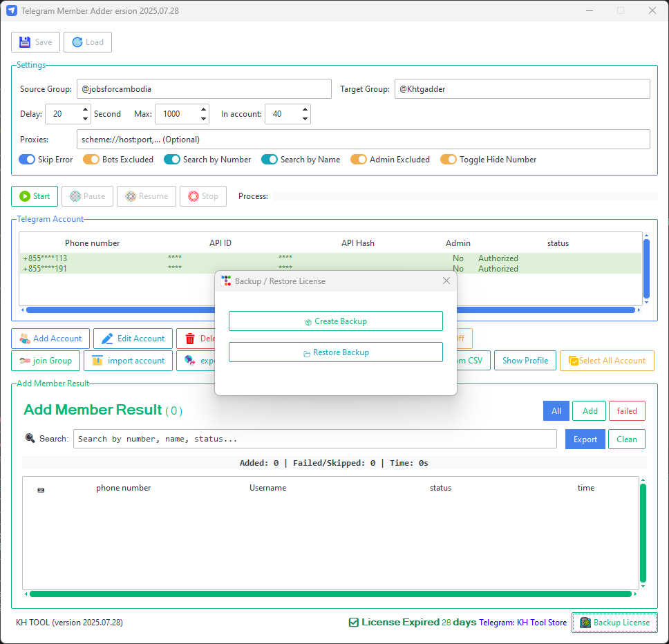Screen dimensions: 669x644
Task: Click the Admin column header
Action: tap(458, 243)
